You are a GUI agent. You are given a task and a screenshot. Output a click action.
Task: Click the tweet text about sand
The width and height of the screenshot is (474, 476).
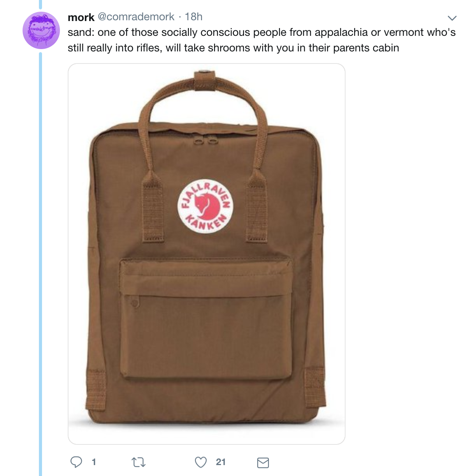pyautogui.click(x=262, y=40)
